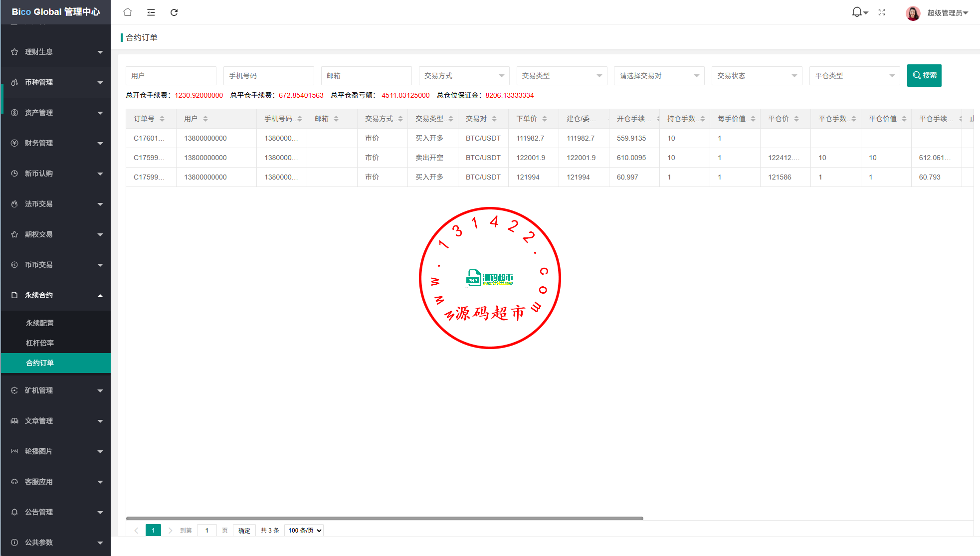980x556 pixels.
Task: Change the 100 条/页 page size selector
Action: (304, 530)
